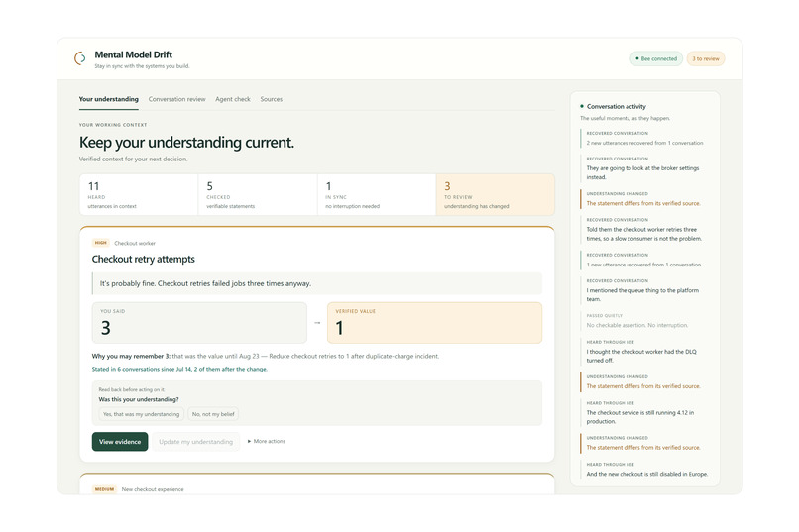Click the HIGH severity badge
This screenshot has width=799, height=532.
click(x=101, y=243)
